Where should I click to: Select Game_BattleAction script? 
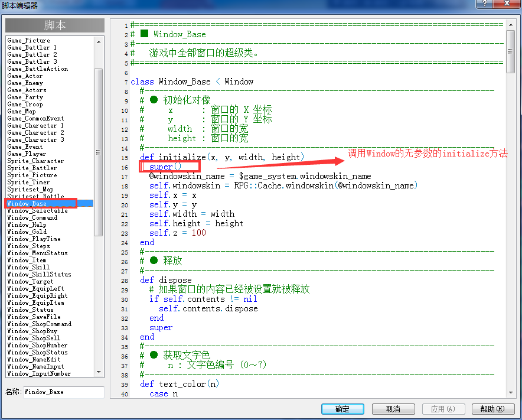coord(38,69)
